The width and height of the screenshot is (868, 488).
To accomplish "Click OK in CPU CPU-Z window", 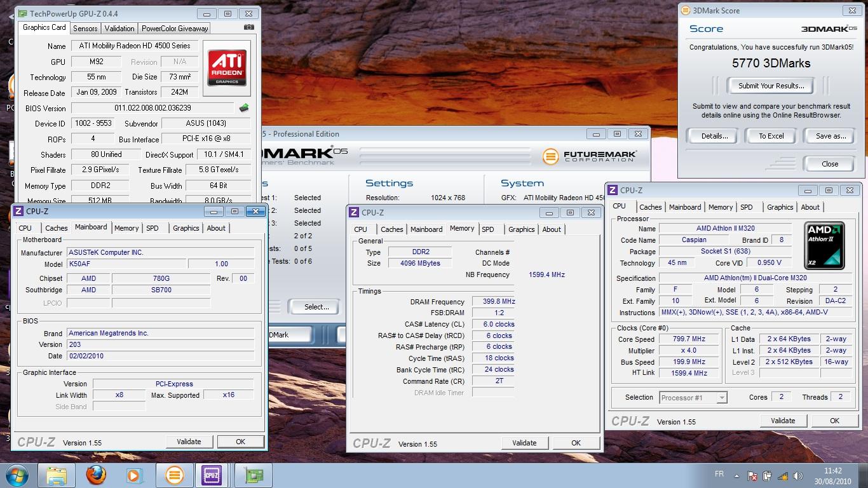I will [834, 421].
